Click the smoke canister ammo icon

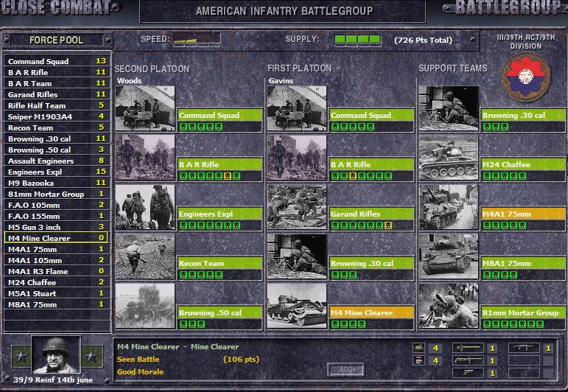pos(418,360)
